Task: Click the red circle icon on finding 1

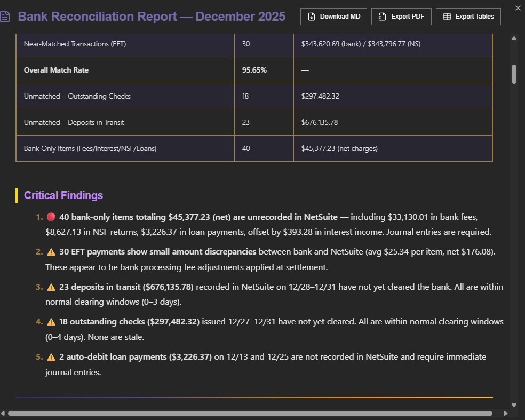Action: [x=51, y=217]
